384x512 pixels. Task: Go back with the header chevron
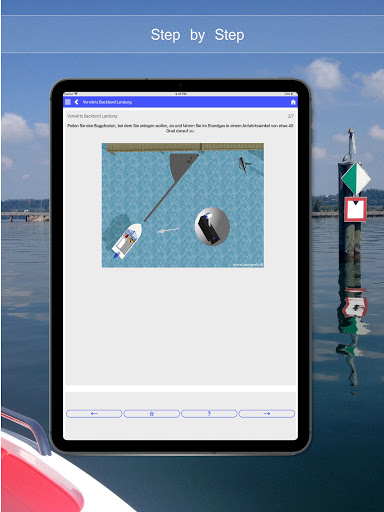pyautogui.click(x=76, y=102)
